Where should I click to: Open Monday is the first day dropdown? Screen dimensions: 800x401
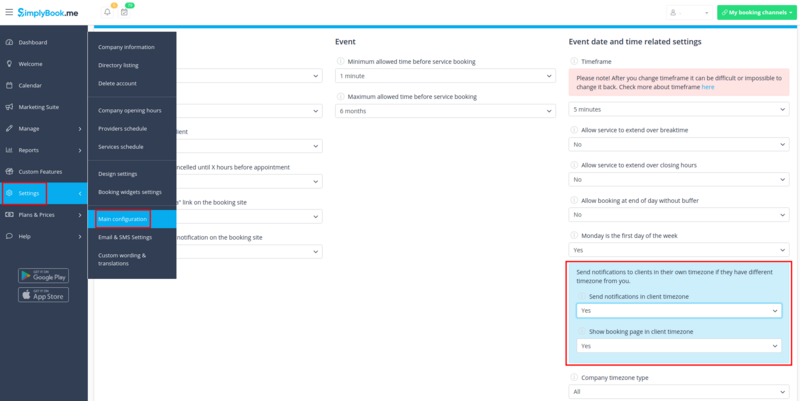tap(679, 250)
